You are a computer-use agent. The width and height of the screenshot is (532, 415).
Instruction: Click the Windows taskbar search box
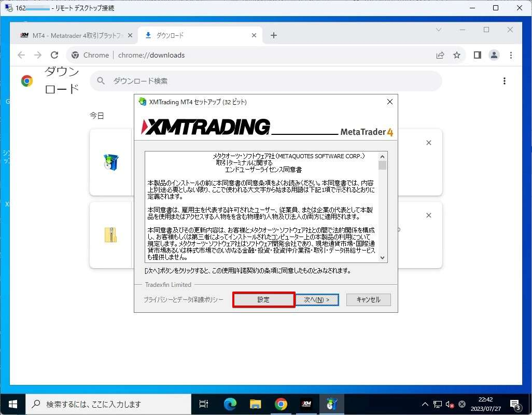pos(108,404)
